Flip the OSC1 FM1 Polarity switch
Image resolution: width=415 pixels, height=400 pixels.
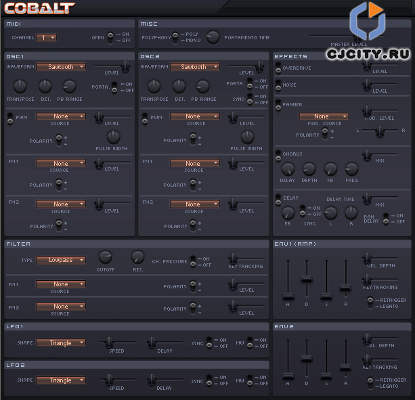pos(59,184)
